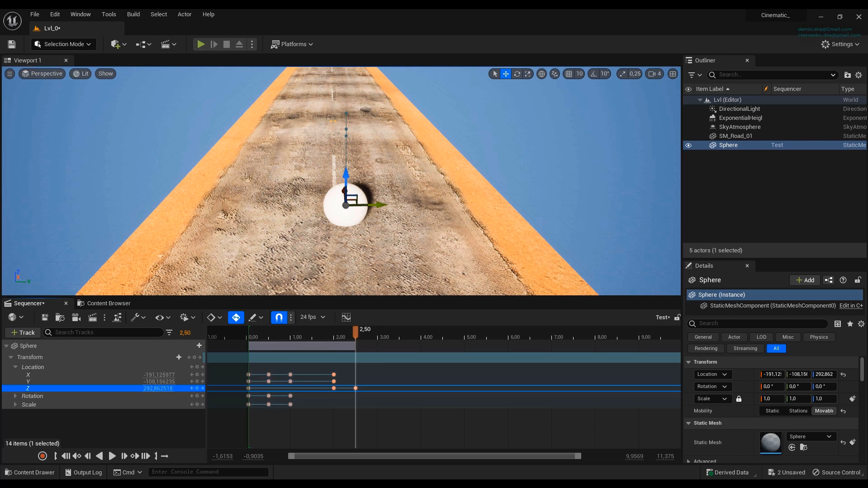The image size is (868, 488).
Task: Expand the Rotation track in Sequencer
Action: pos(16,396)
